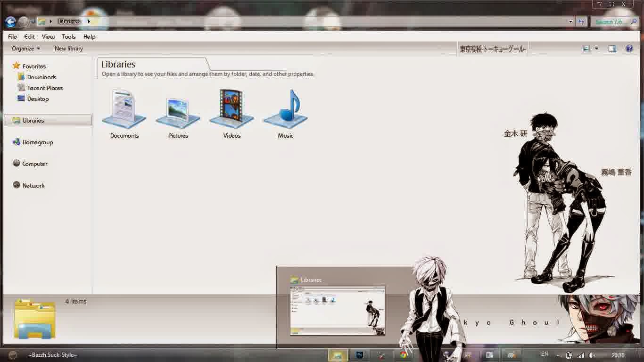Click the 20:10 taskbar clock
Viewport: 644px width, 362px height.
618,355
